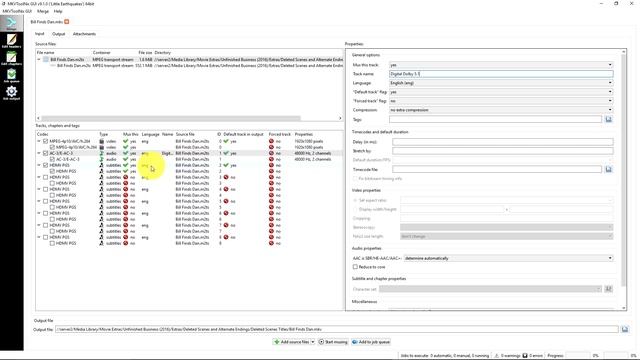Check the HDMV PGS track ID 5 checkbox

46,201
